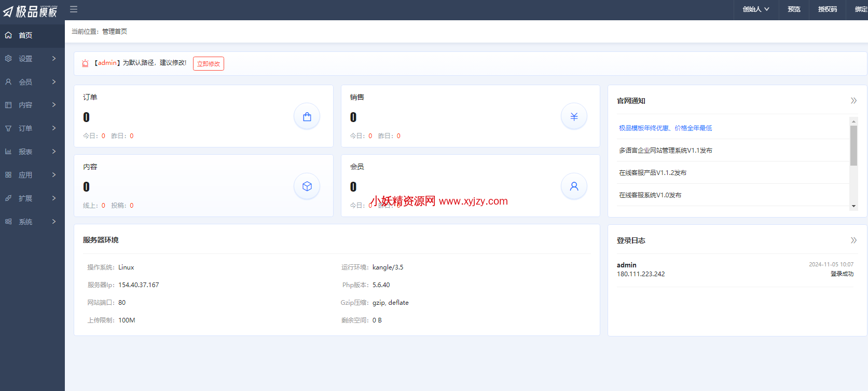
Task: Expand the 会员 sidebar chevron
Action: click(54, 82)
